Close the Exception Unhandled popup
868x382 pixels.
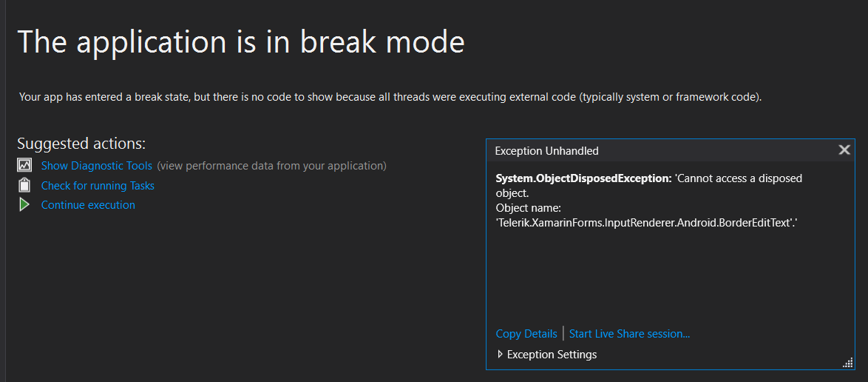tap(844, 150)
